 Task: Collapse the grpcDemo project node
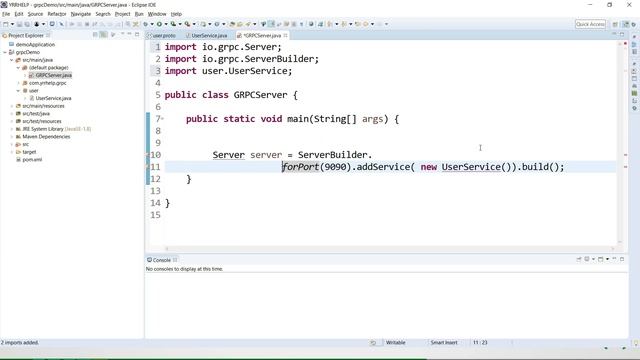pos(5,52)
